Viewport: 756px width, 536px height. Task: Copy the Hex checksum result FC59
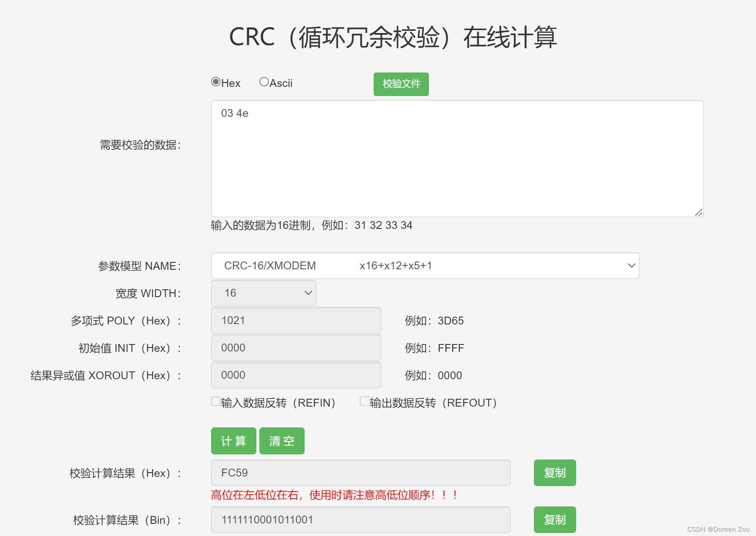[554, 473]
